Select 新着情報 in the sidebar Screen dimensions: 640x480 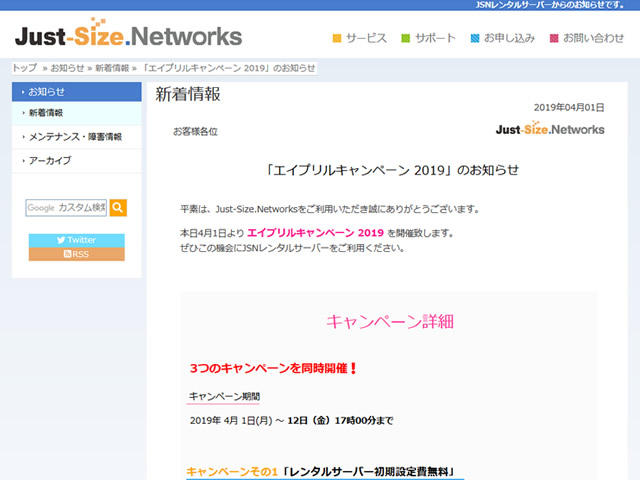pyautogui.click(x=77, y=113)
